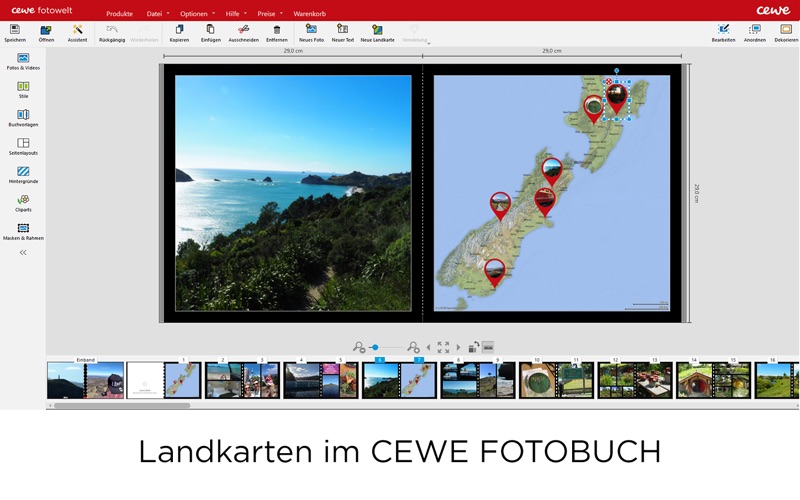The height and width of the screenshot is (500, 800).
Task: Zoom in with the plus magnifier
Action: pos(413,347)
